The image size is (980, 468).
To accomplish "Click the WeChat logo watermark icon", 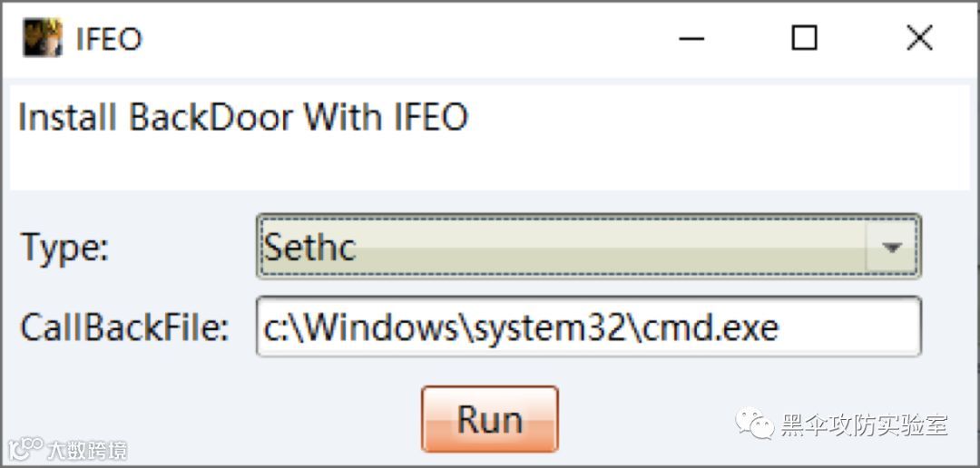I will tap(755, 423).
